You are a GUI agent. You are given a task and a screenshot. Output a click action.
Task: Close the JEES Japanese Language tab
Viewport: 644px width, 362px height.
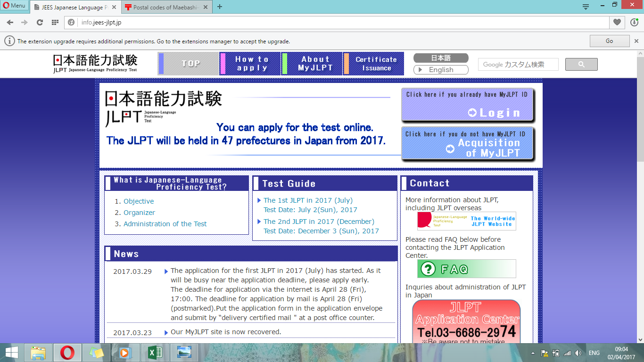(115, 7)
